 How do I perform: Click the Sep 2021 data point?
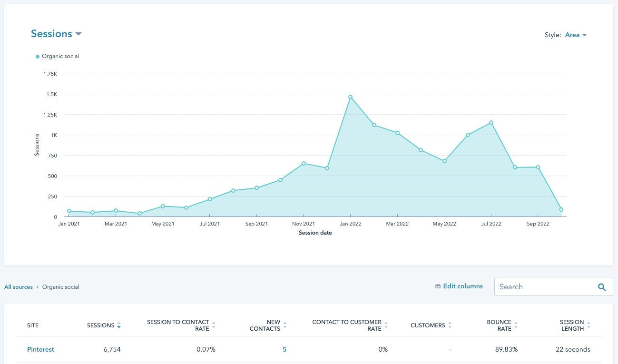click(x=256, y=188)
